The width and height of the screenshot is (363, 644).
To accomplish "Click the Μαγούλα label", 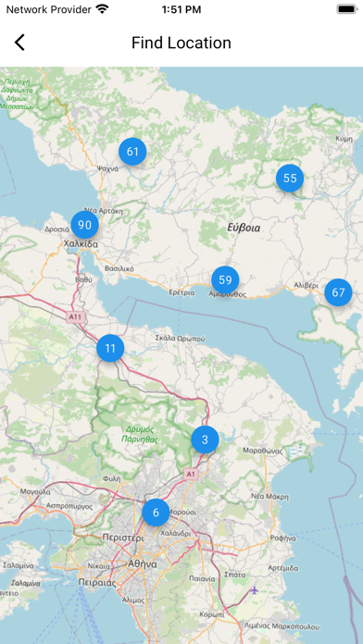I will pyautogui.click(x=35, y=491).
